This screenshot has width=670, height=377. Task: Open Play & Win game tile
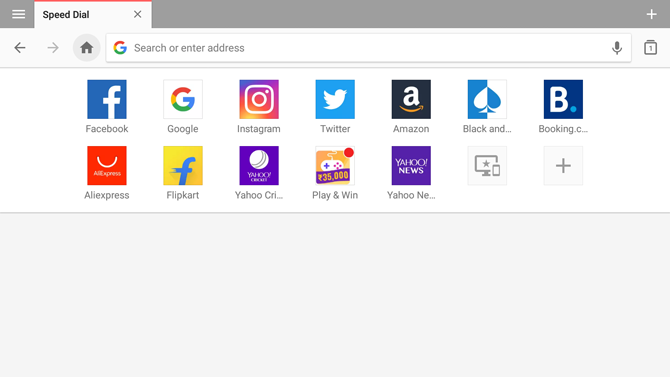[335, 165]
